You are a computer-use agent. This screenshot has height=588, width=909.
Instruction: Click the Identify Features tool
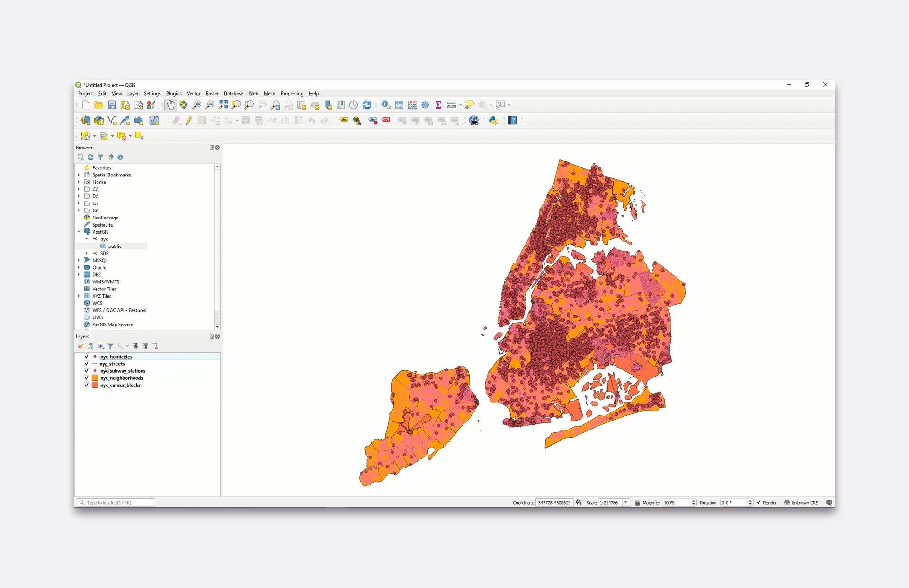click(x=386, y=105)
